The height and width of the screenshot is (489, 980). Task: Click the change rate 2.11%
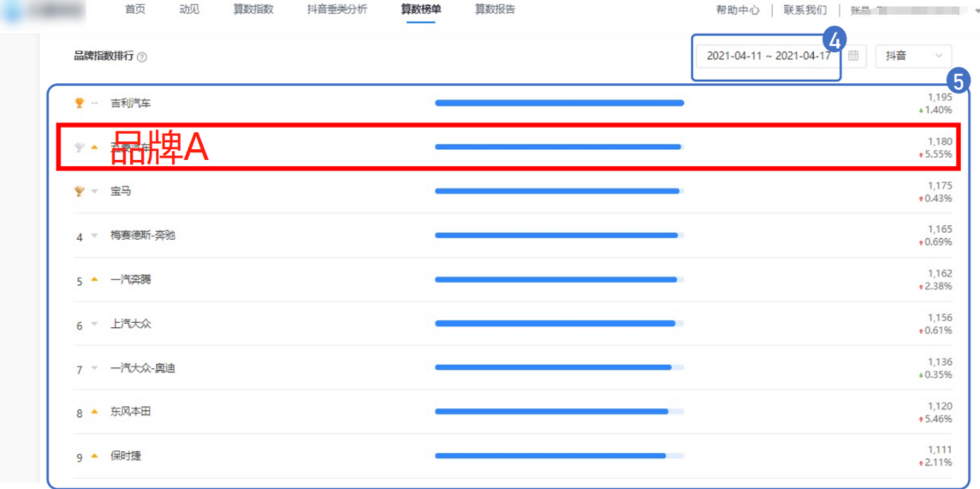[x=938, y=462]
